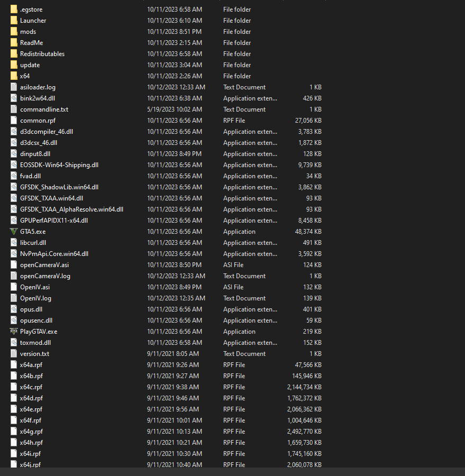Select the x64f.rpf file name
465x476 pixels.
click(x=30, y=420)
